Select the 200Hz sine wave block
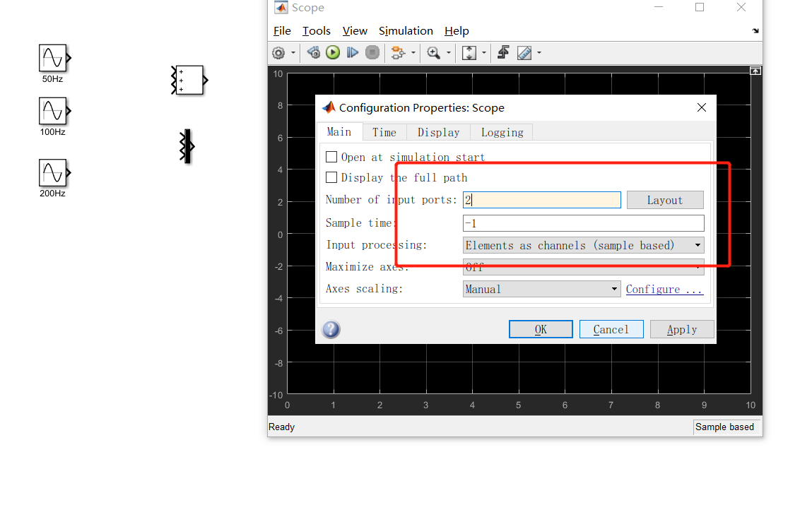This screenshot has height=505, width=812. (x=54, y=173)
